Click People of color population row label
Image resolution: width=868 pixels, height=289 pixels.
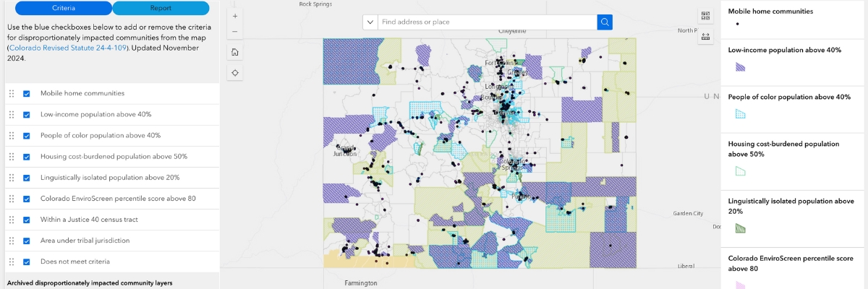click(101, 135)
